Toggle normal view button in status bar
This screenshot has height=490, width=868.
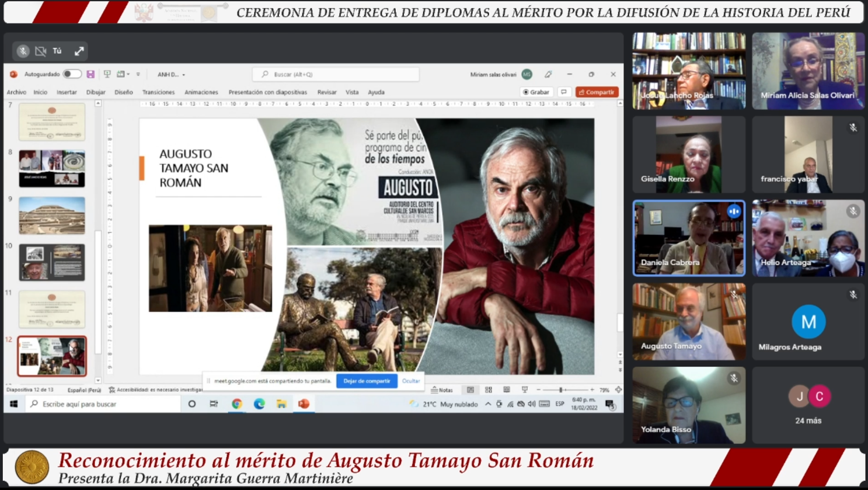[x=470, y=390]
